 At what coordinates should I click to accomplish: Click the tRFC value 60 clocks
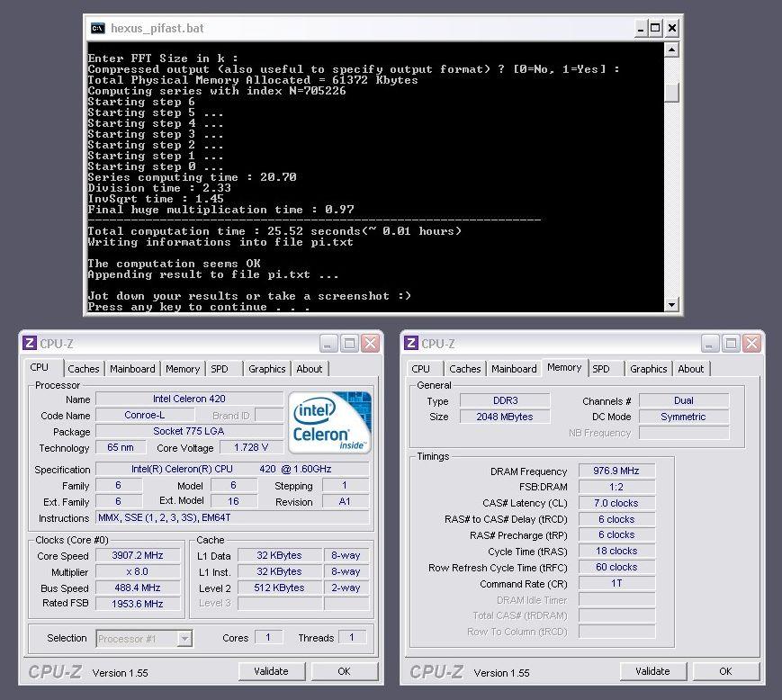pos(616,568)
